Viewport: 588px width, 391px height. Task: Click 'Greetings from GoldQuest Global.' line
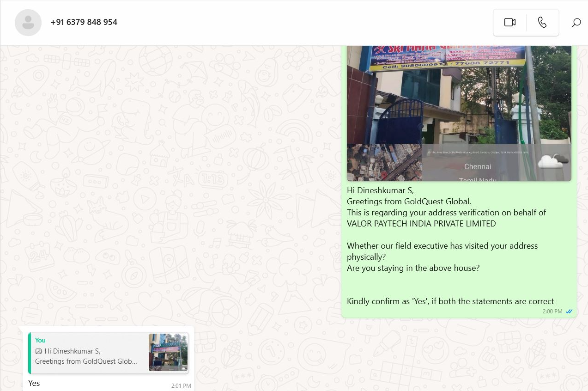tap(409, 202)
